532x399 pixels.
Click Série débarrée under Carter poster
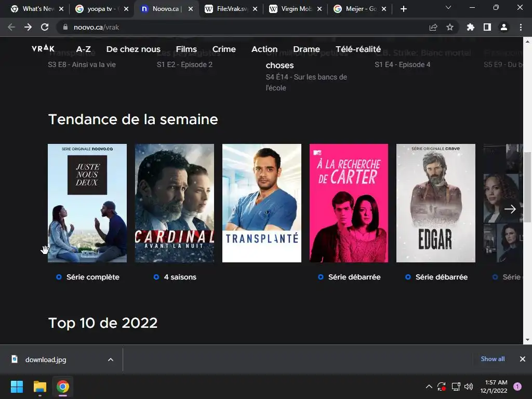pyautogui.click(x=354, y=277)
